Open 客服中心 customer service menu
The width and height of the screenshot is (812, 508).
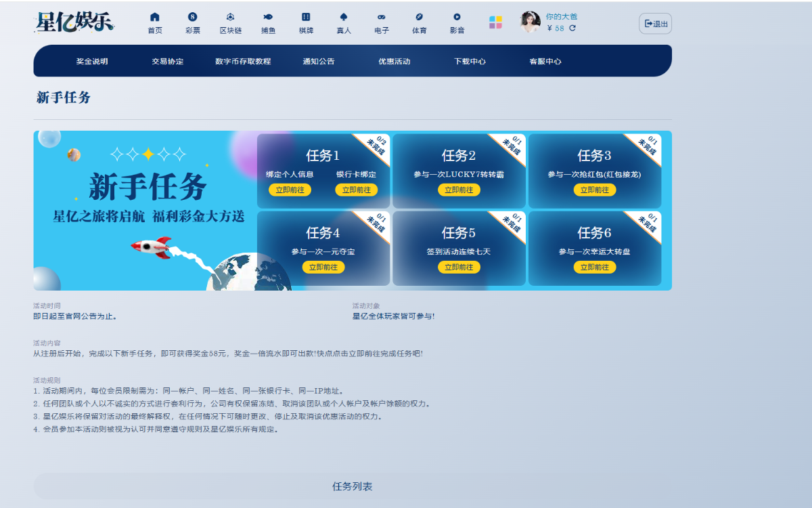coord(545,61)
